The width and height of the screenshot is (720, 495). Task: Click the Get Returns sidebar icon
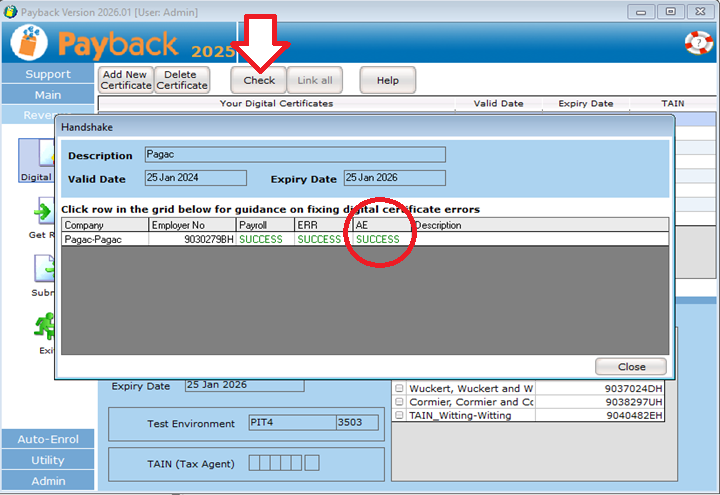pos(42,214)
